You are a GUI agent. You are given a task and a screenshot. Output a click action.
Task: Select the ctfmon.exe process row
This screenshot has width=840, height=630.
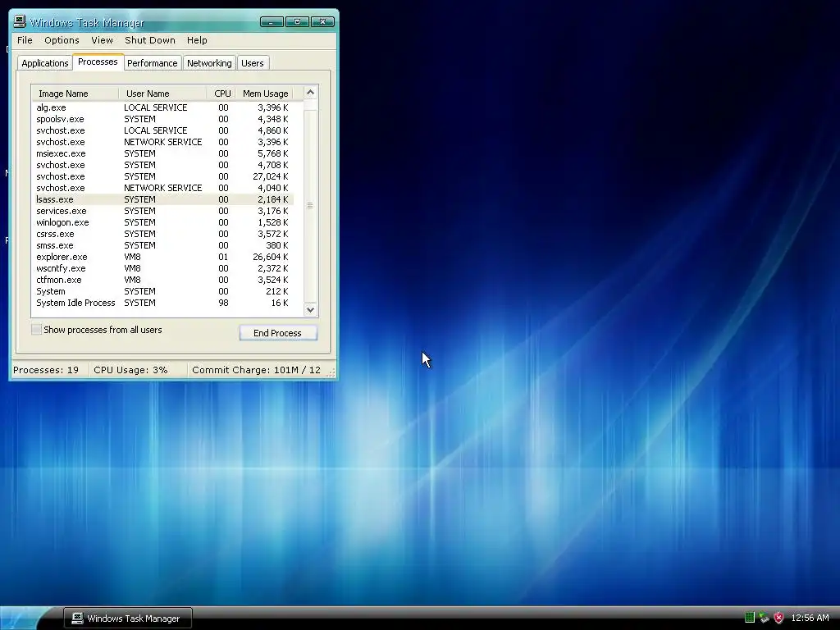(163, 281)
